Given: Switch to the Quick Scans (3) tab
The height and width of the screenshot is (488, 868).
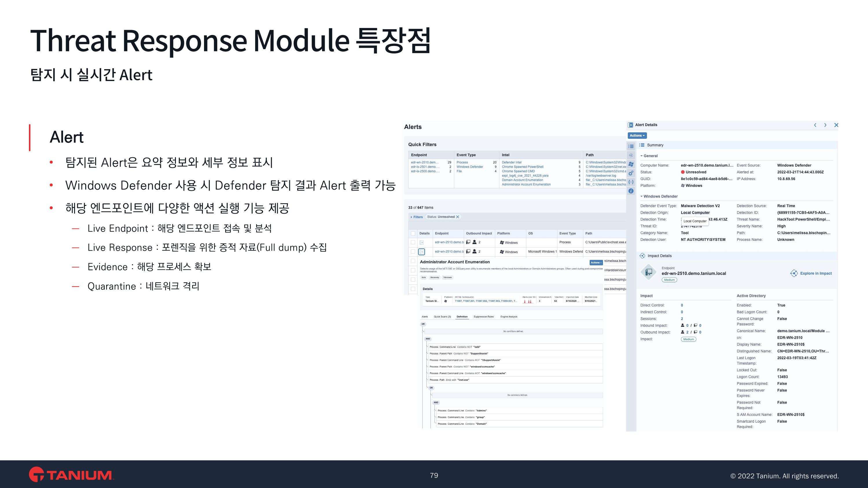Looking at the screenshot, I should point(442,317).
